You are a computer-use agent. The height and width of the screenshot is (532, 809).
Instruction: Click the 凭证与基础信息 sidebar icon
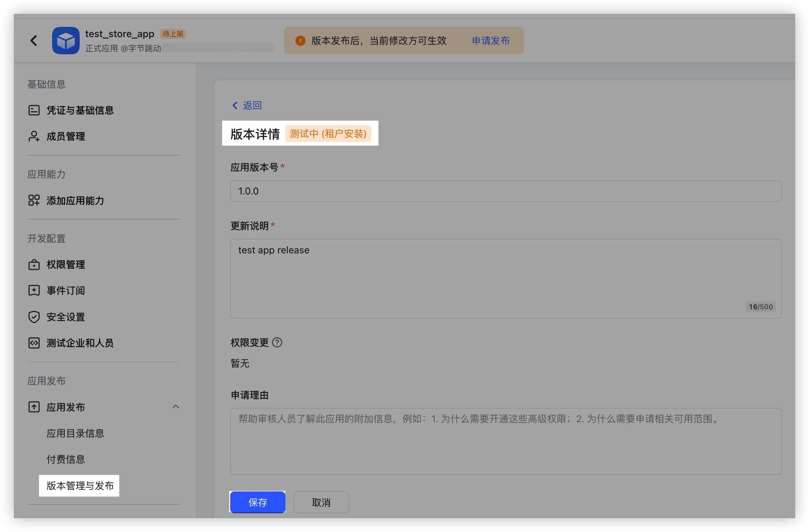(34, 110)
